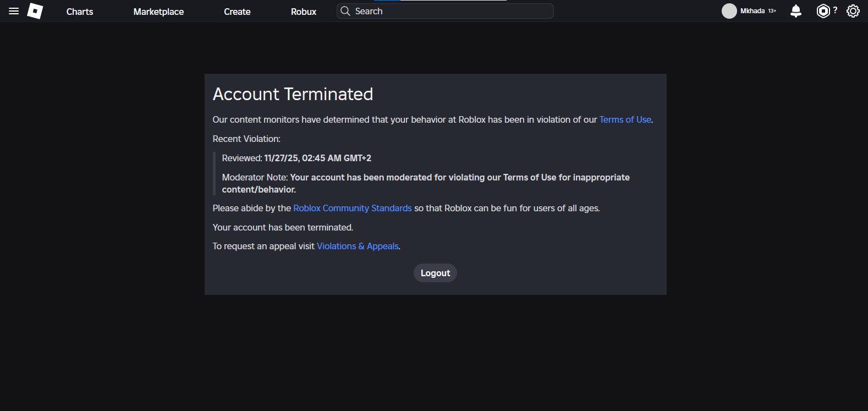Open the notifications bell

click(795, 11)
